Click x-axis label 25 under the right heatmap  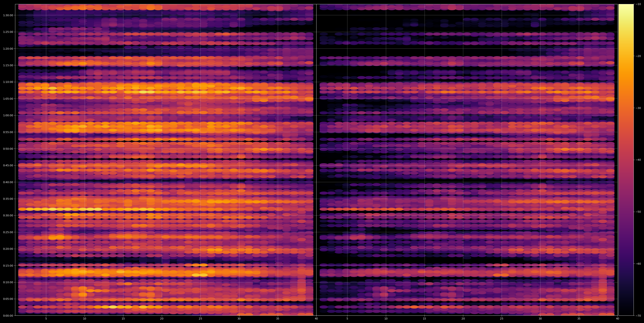[x=502, y=319]
